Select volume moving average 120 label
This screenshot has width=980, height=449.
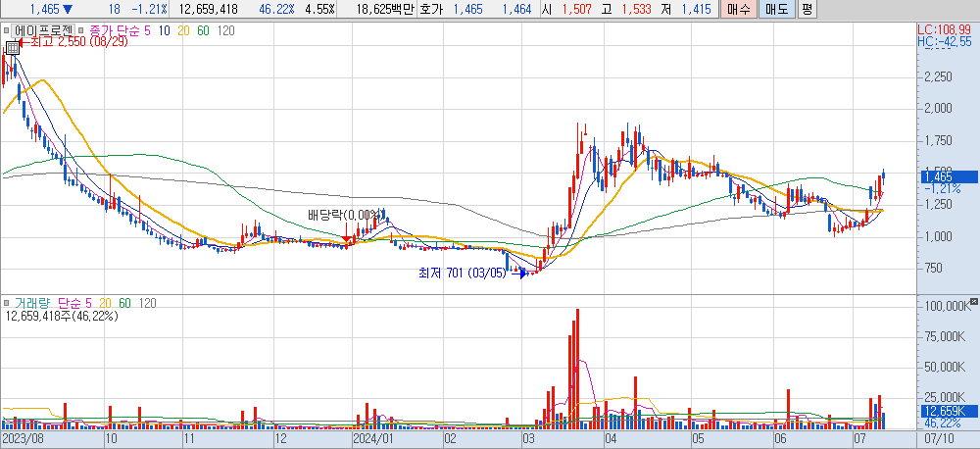point(147,303)
